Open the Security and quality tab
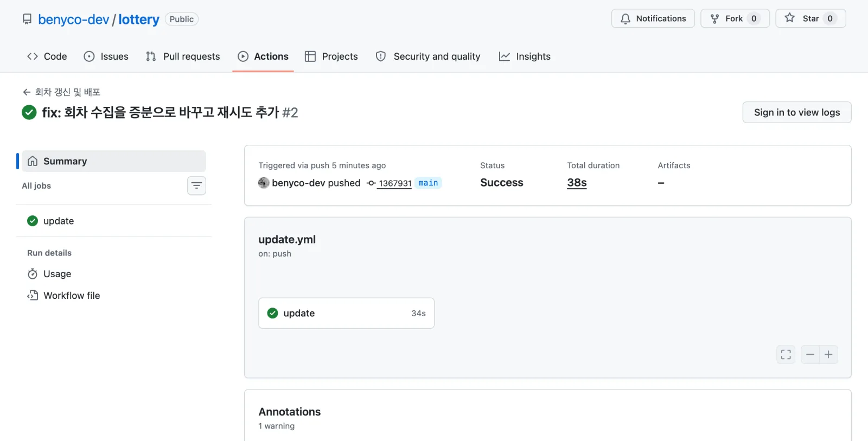This screenshot has width=868, height=441. 428,56
